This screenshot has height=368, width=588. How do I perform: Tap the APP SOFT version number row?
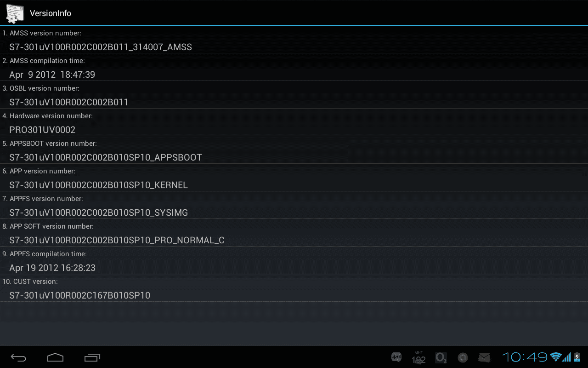[x=294, y=233]
